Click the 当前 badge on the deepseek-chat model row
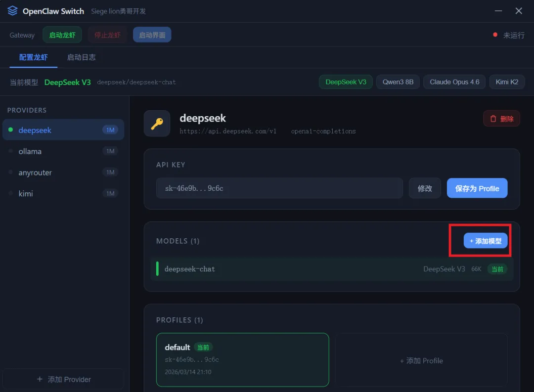This screenshot has height=392, width=534. click(x=497, y=269)
